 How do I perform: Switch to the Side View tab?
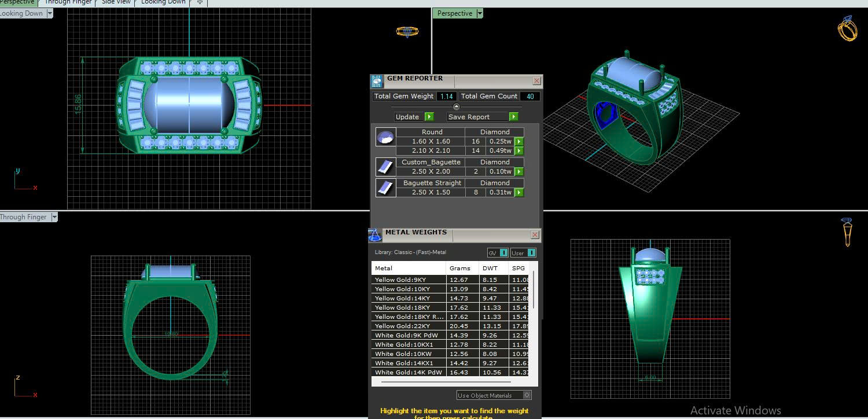pyautogui.click(x=116, y=2)
